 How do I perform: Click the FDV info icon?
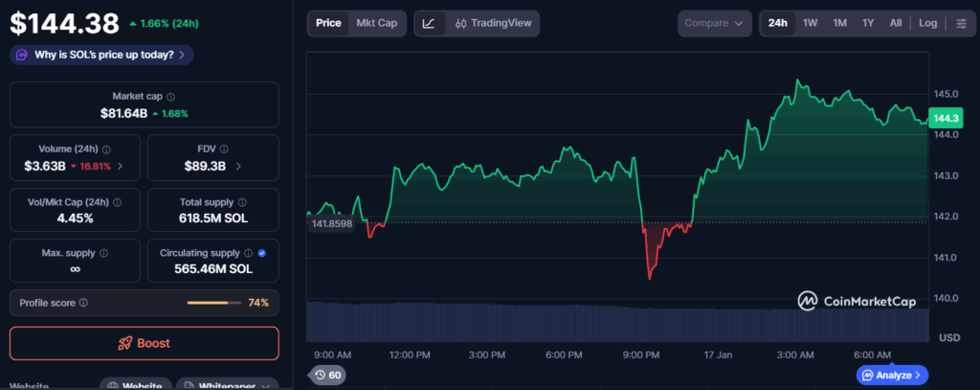tap(225, 149)
